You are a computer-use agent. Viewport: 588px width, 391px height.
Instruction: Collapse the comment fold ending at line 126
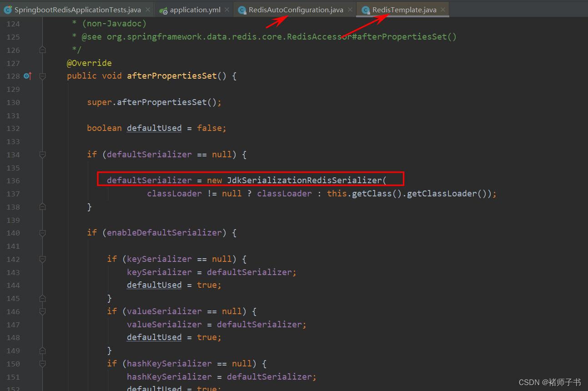(x=42, y=50)
